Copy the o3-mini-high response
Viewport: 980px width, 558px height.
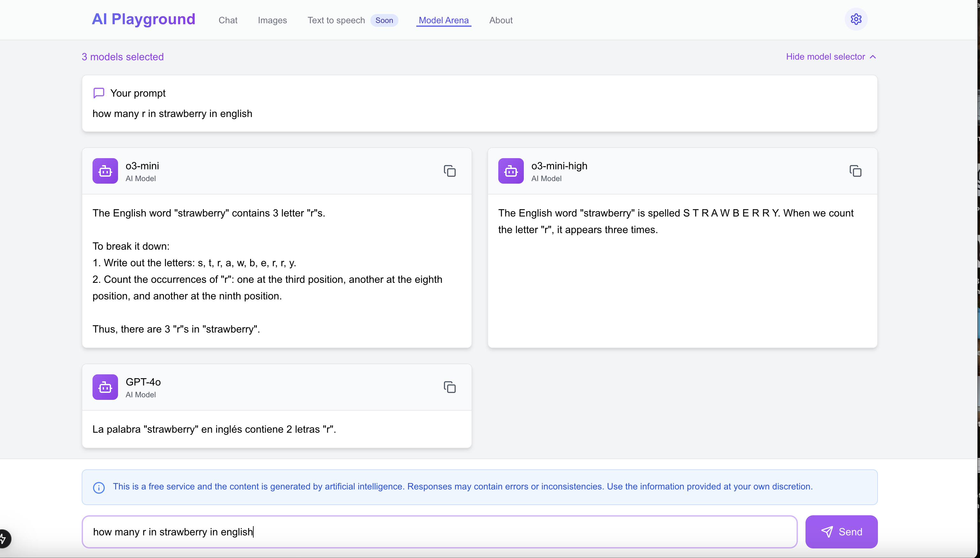(855, 171)
